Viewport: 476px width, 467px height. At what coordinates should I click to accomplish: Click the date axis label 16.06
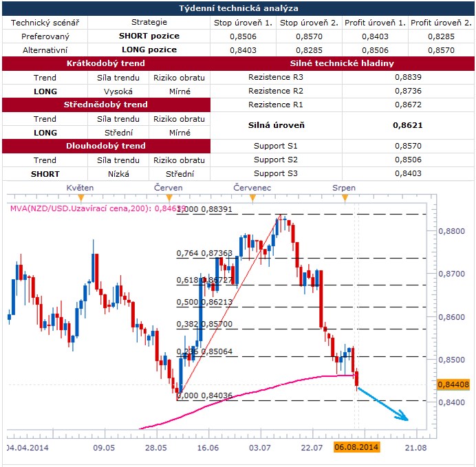tap(208, 448)
